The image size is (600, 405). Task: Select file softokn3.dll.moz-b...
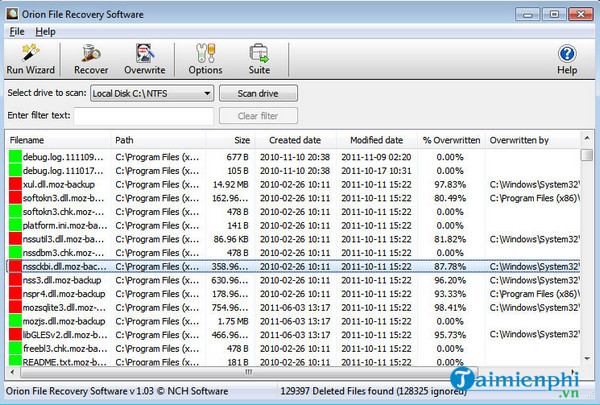tap(63, 198)
